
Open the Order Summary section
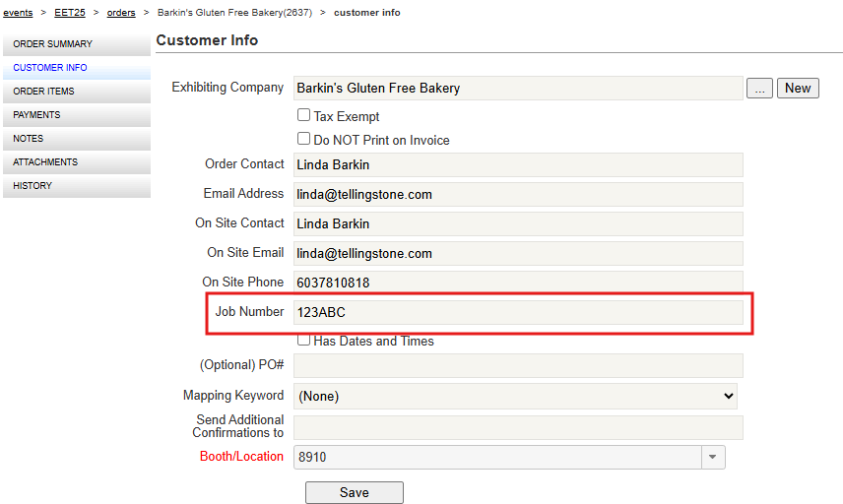pyautogui.click(x=77, y=44)
